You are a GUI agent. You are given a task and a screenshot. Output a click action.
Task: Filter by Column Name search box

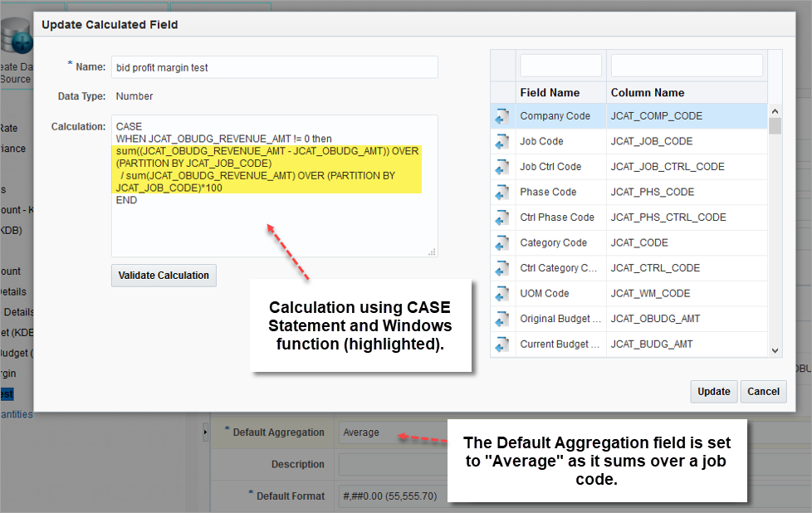pyautogui.click(x=687, y=66)
